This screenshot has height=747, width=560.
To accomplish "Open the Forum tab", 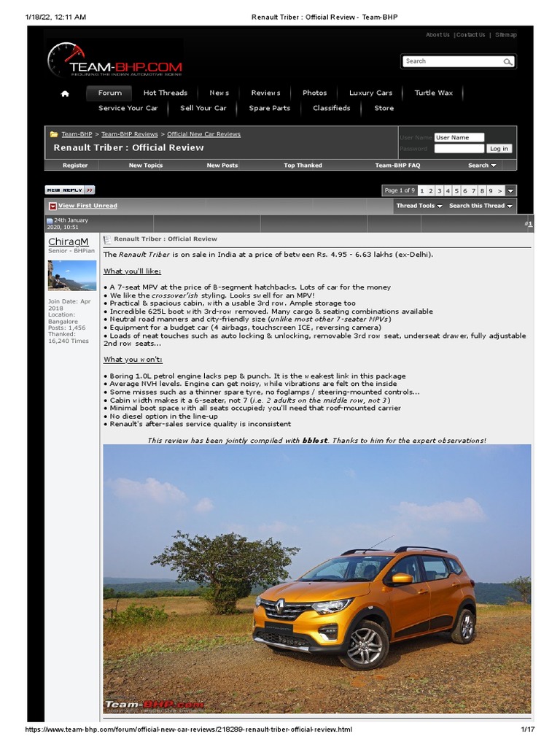I will [109, 93].
